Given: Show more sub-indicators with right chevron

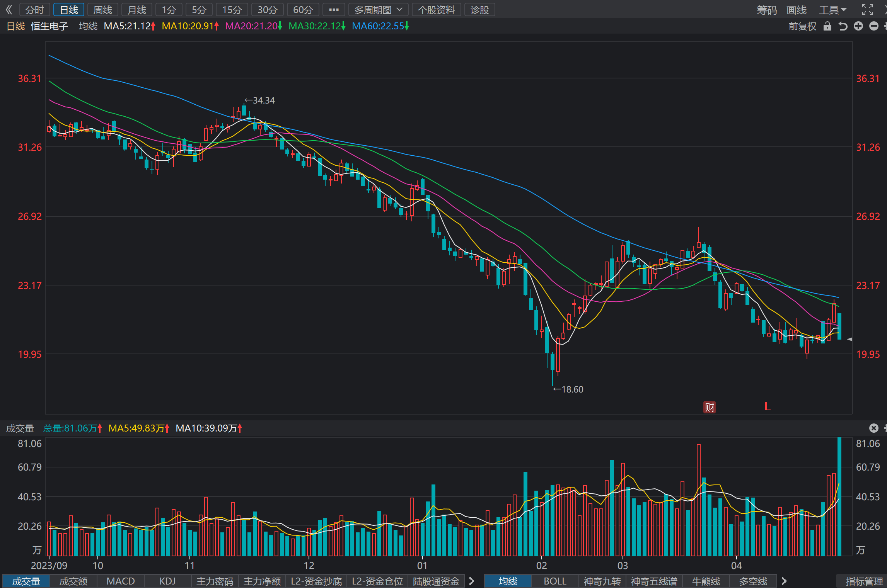Looking at the screenshot, I should point(471,581).
